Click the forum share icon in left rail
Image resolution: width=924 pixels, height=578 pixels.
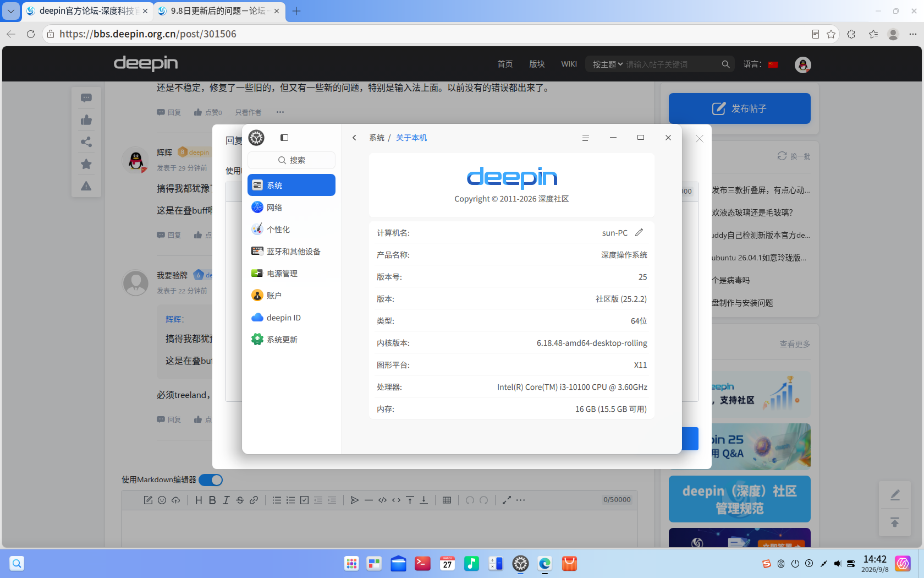click(x=86, y=142)
